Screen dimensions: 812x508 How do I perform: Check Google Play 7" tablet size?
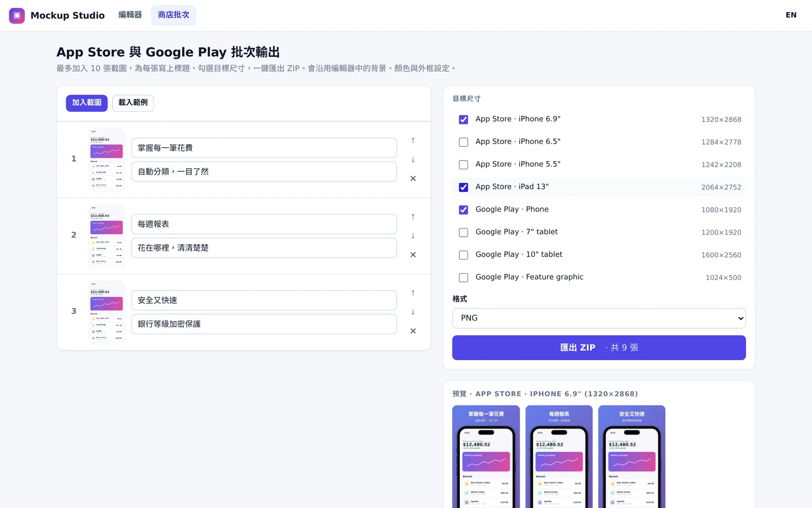click(463, 232)
